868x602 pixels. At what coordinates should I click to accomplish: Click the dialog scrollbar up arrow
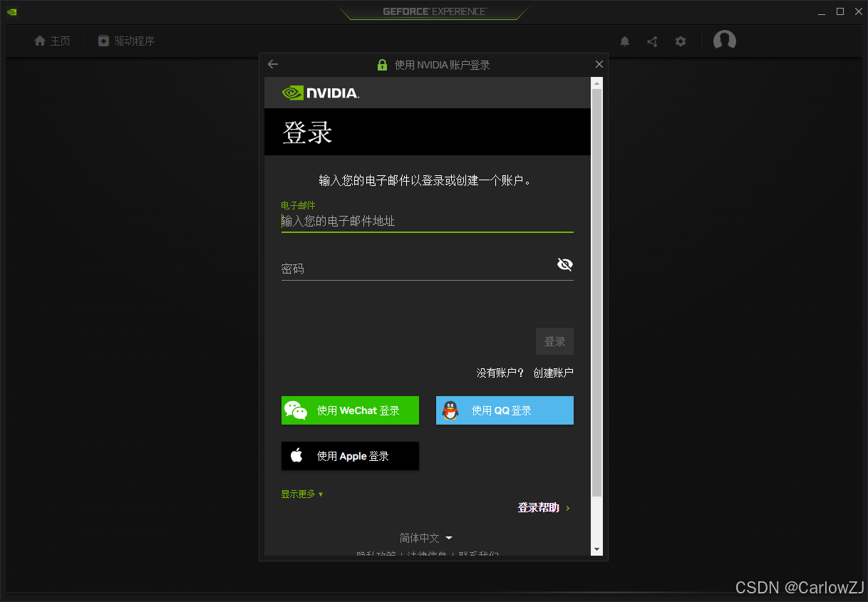point(596,83)
